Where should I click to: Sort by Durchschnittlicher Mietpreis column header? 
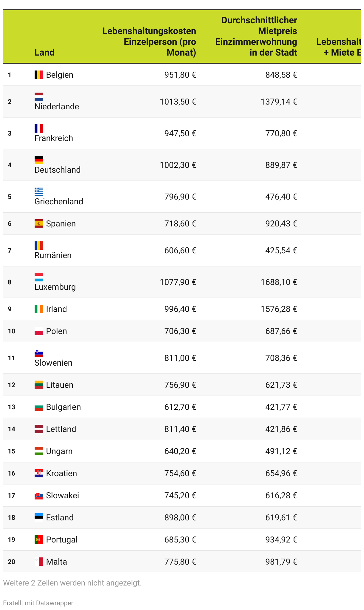256,36
